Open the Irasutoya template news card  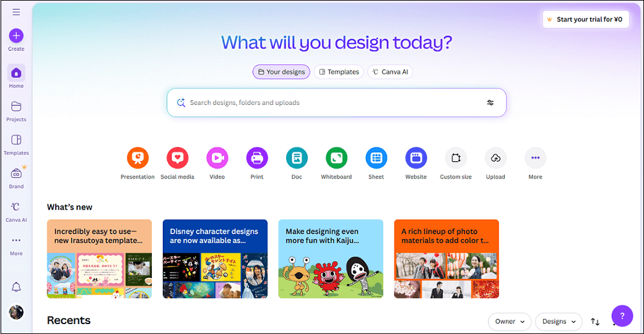[100, 259]
